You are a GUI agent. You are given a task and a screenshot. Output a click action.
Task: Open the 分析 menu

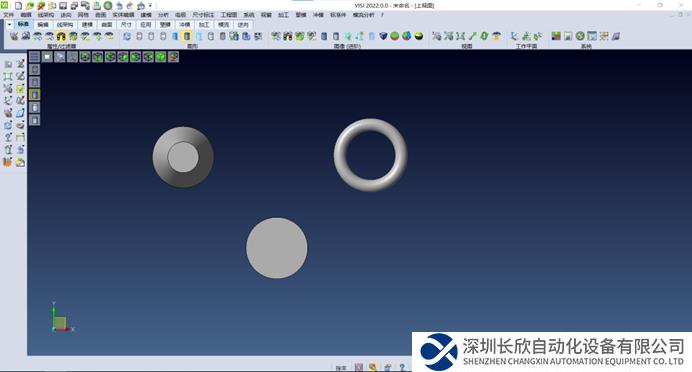pos(163,15)
